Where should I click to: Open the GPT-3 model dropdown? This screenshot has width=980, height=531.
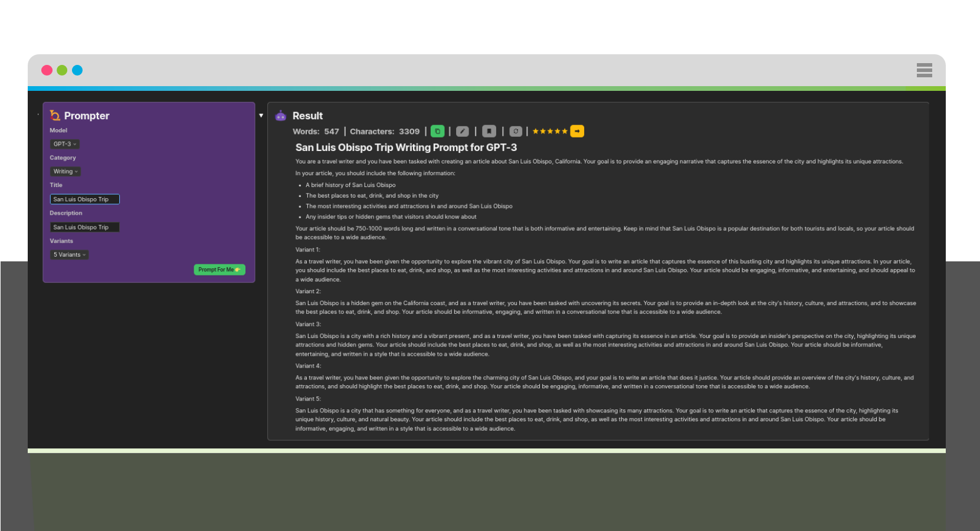click(x=64, y=144)
